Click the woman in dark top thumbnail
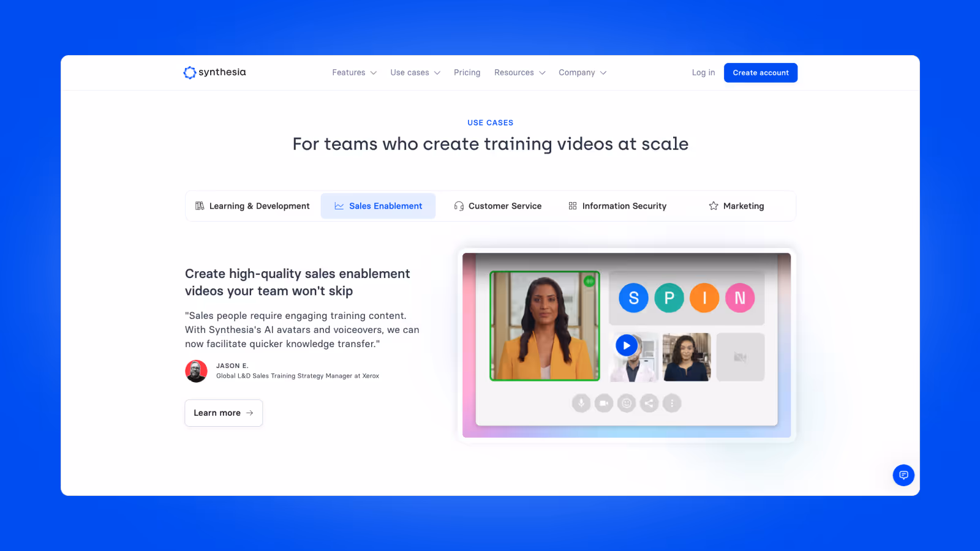This screenshot has height=551, width=980. [x=687, y=357]
